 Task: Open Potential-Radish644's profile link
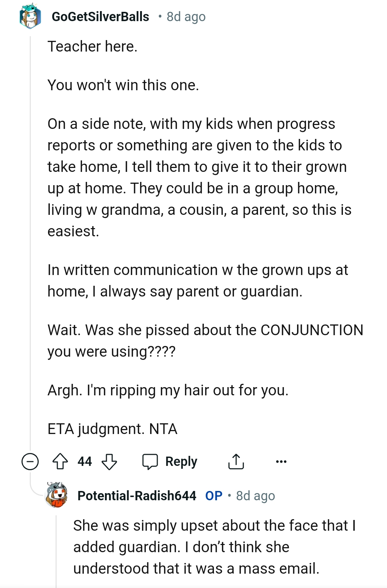(137, 496)
